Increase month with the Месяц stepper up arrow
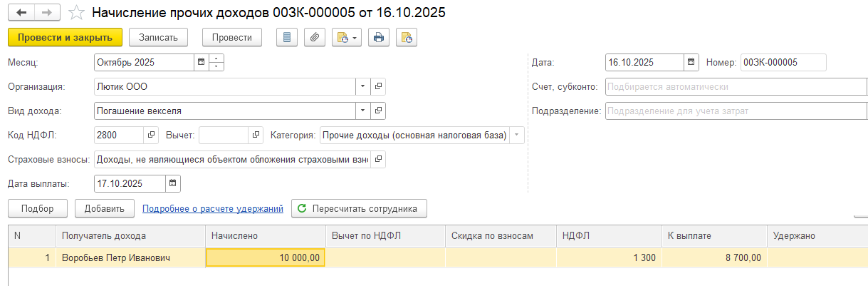The image size is (868, 286). pyautogui.click(x=217, y=58)
